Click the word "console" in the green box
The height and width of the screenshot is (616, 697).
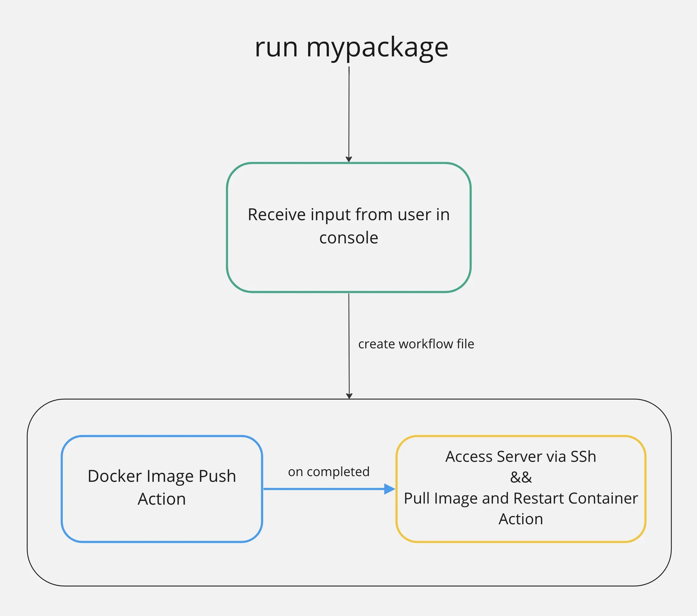(348, 238)
